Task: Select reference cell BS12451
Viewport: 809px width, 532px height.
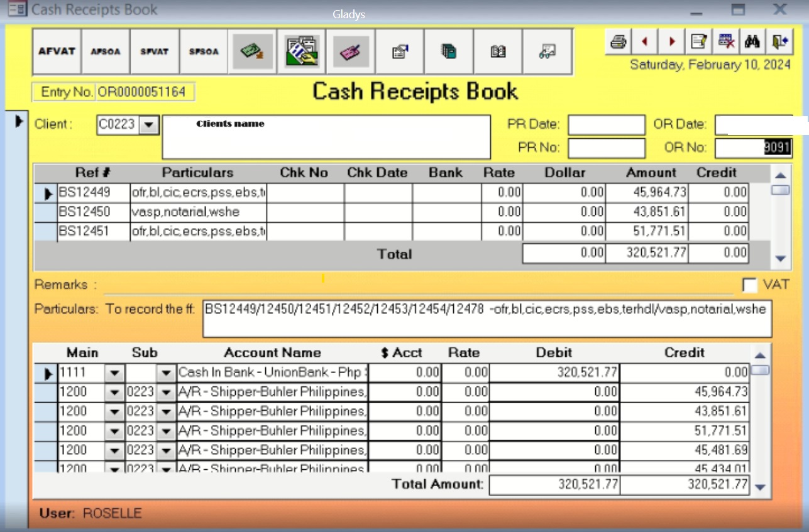Action: point(93,231)
